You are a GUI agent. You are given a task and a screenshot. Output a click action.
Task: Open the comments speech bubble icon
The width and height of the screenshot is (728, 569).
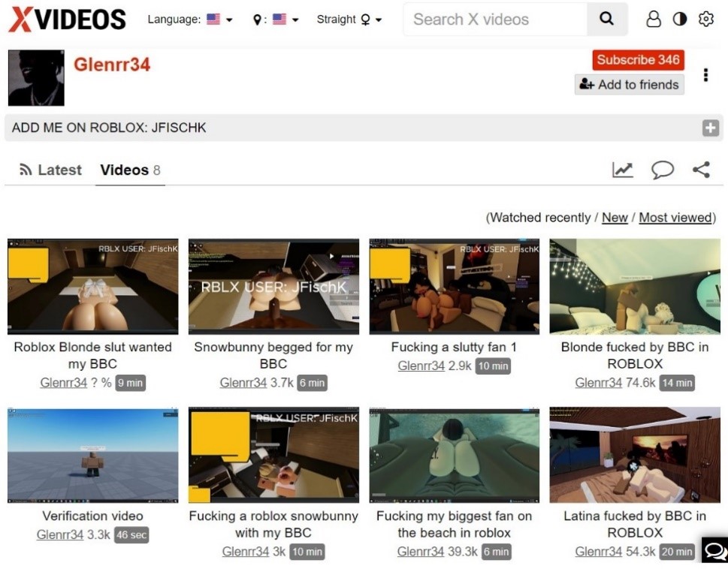pyautogui.click(x=663, y=170)
